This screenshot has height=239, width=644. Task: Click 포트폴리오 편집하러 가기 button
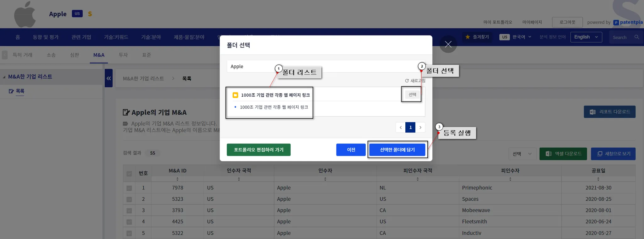[258, 150]
